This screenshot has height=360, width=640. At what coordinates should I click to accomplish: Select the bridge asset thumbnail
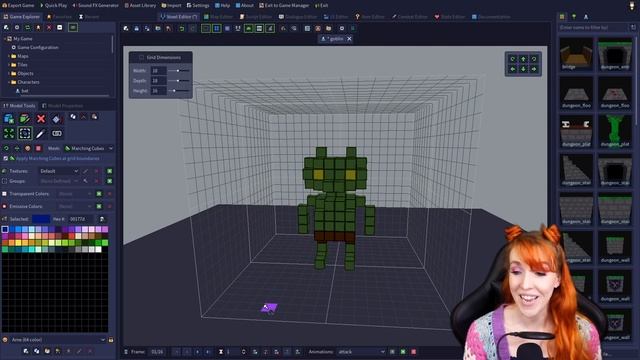pyautogui.click(x=576, y=54)
